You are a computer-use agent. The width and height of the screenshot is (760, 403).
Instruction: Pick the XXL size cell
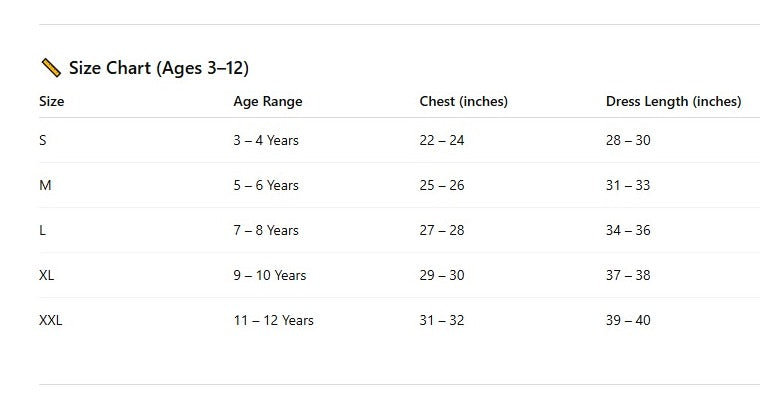51,320
